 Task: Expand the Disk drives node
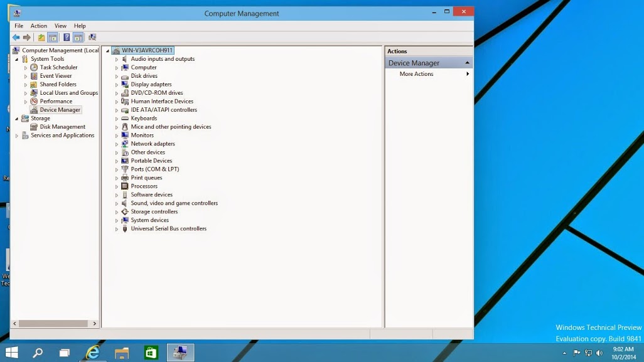(117, 77)
